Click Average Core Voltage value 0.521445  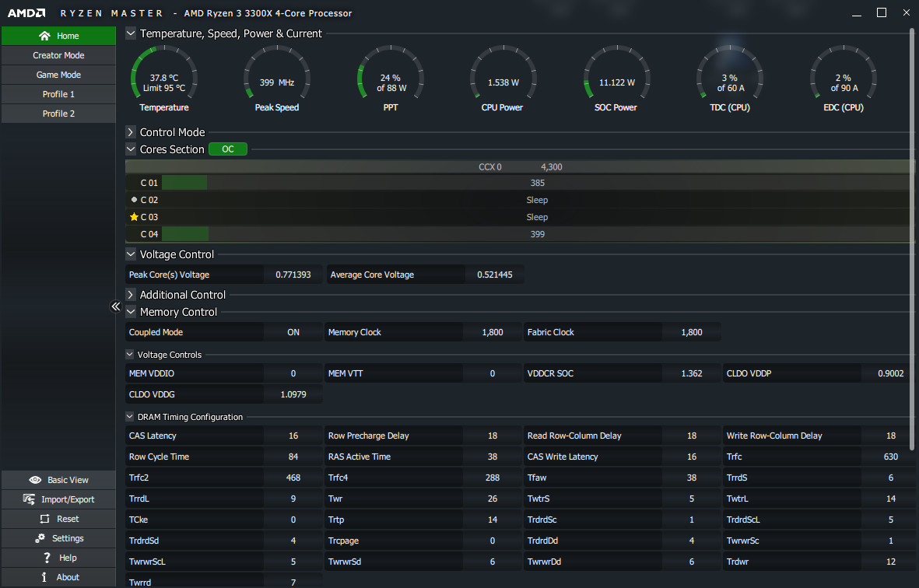pyautogui.click(x=495, y=275)
